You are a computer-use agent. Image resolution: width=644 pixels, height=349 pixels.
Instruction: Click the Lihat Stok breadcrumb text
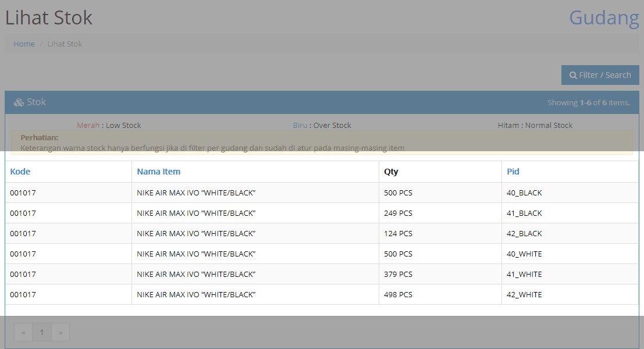click(65, 44)
